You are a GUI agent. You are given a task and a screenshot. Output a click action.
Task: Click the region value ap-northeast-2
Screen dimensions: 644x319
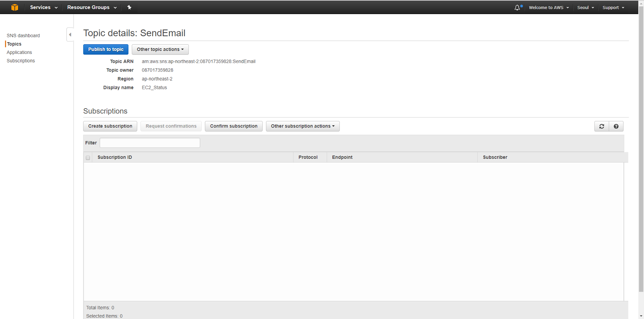pyautogui.click(x=157, y=79)
